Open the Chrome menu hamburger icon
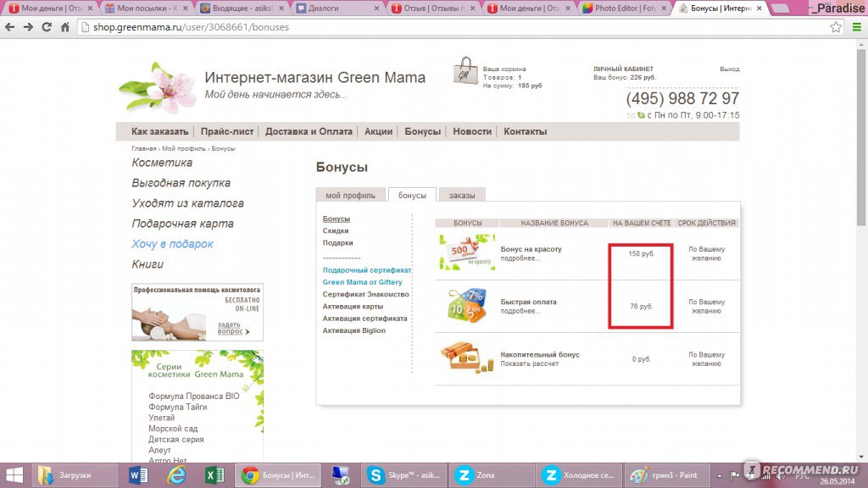Screen dimensions: 868x488 pos(856,27)
